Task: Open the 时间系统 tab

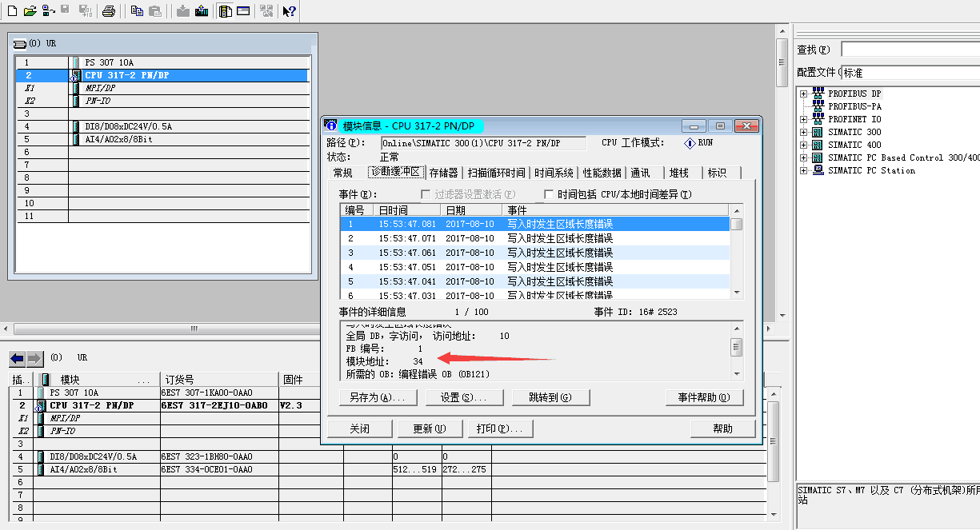Action: [x=554, y=173]
